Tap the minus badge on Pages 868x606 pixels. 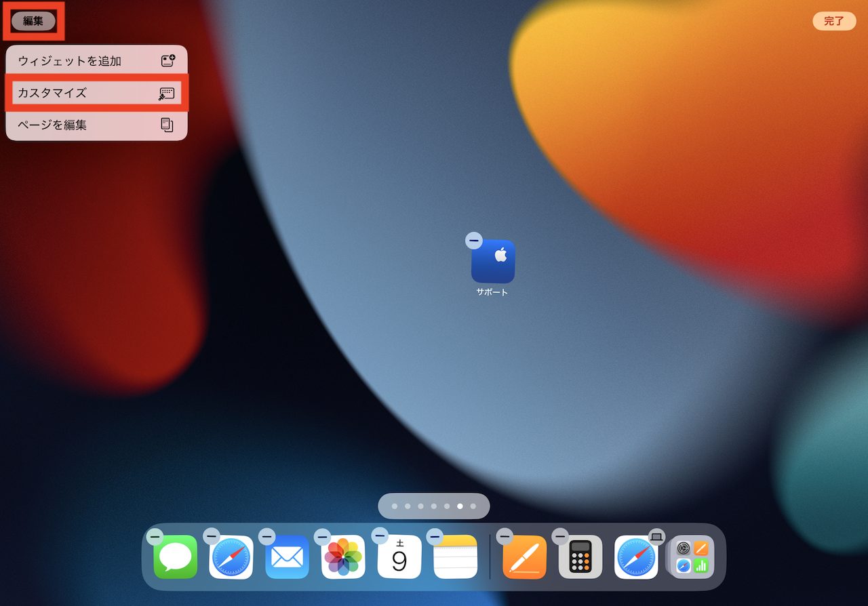(x=505, y=537)
